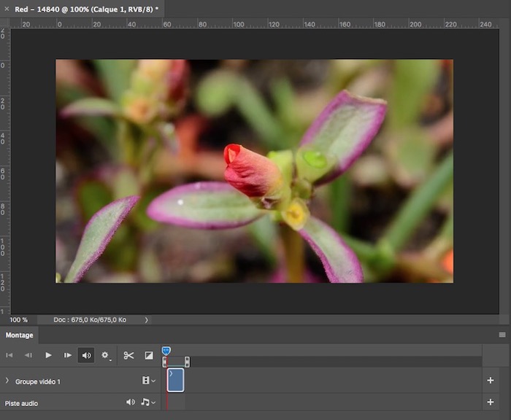Viewport: 511px width, 420px height.
Task: Click the Piste audio track label
Action: pos(21,403)
